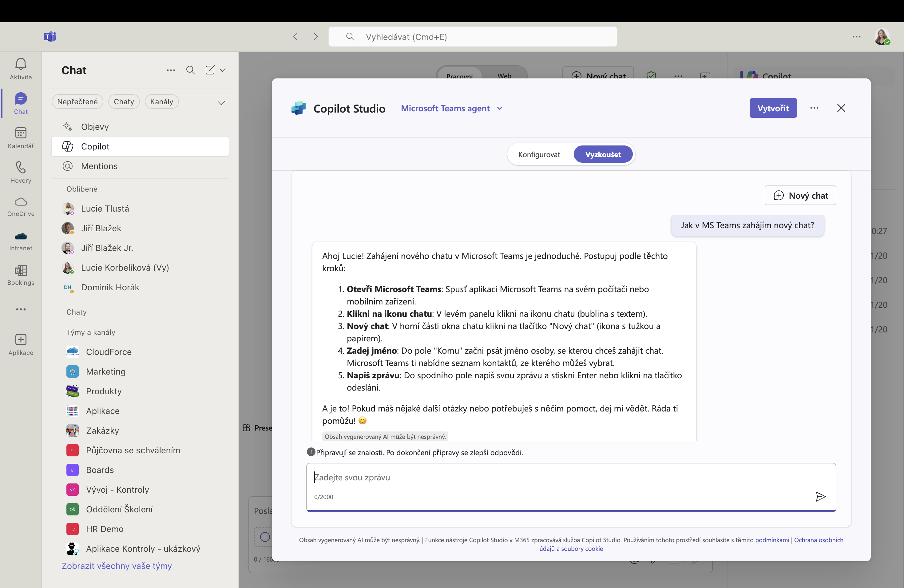Image resolution: width=904 pixels, height=588 pixels.
Task: Open new chat options dropdown arrow
Action: pyautogui.click(x=223, y=70)
